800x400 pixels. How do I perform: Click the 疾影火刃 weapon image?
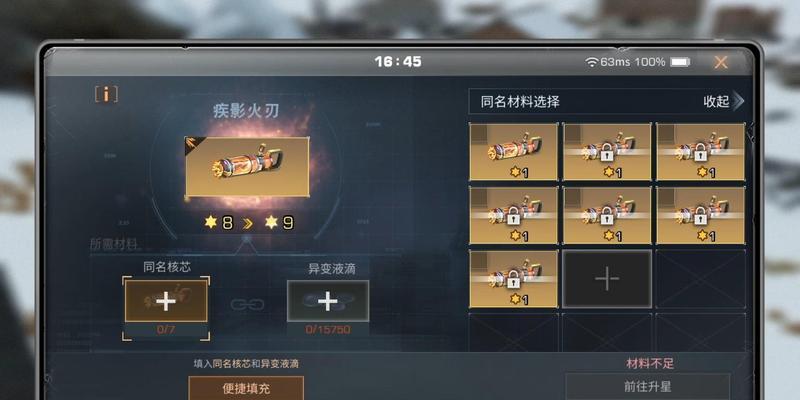(247, 166)
